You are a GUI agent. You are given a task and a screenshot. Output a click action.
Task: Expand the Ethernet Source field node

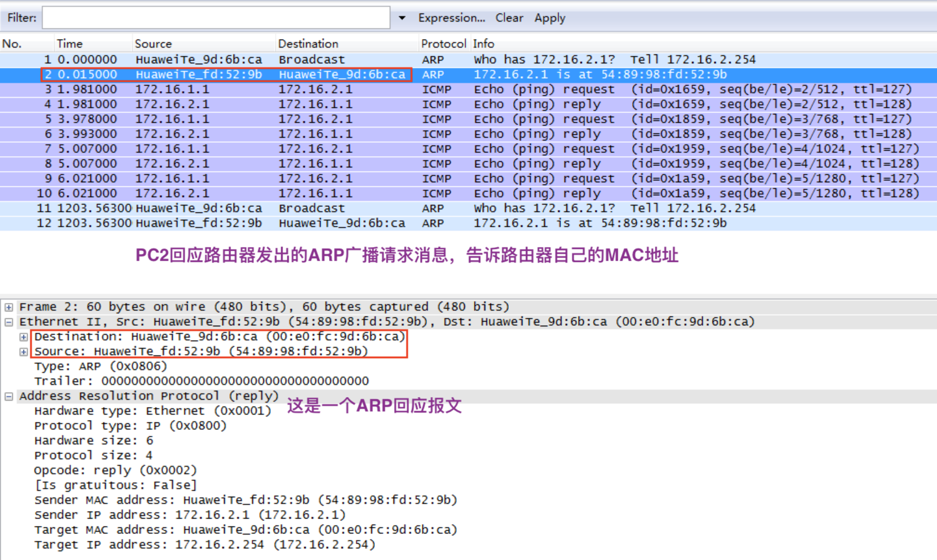point(24,351)
